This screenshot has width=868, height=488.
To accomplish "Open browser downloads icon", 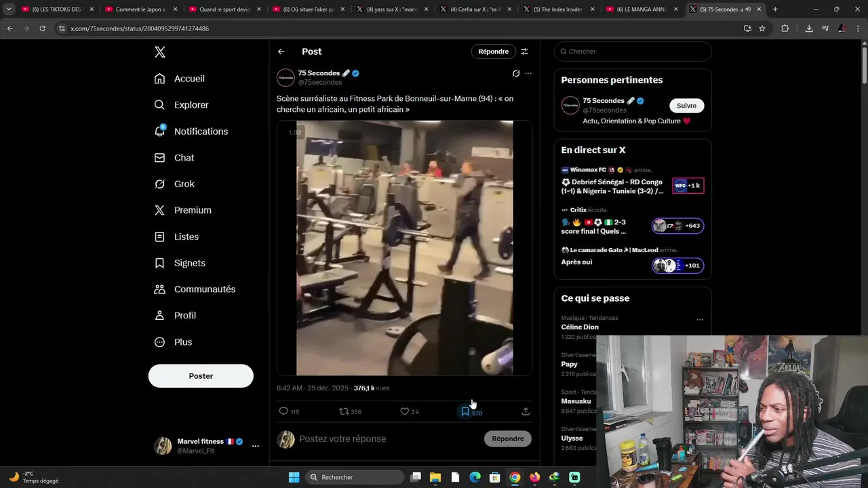I will click(809, 28).
